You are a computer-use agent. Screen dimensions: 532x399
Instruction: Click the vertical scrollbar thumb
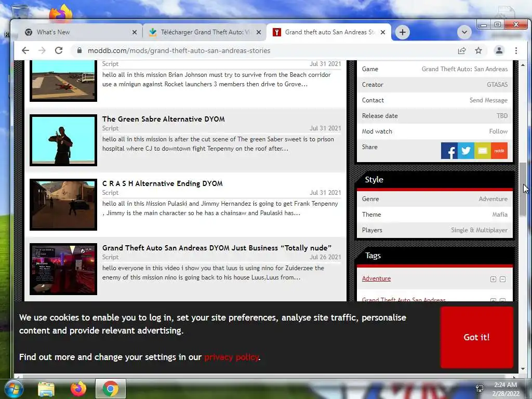(523, 189)
